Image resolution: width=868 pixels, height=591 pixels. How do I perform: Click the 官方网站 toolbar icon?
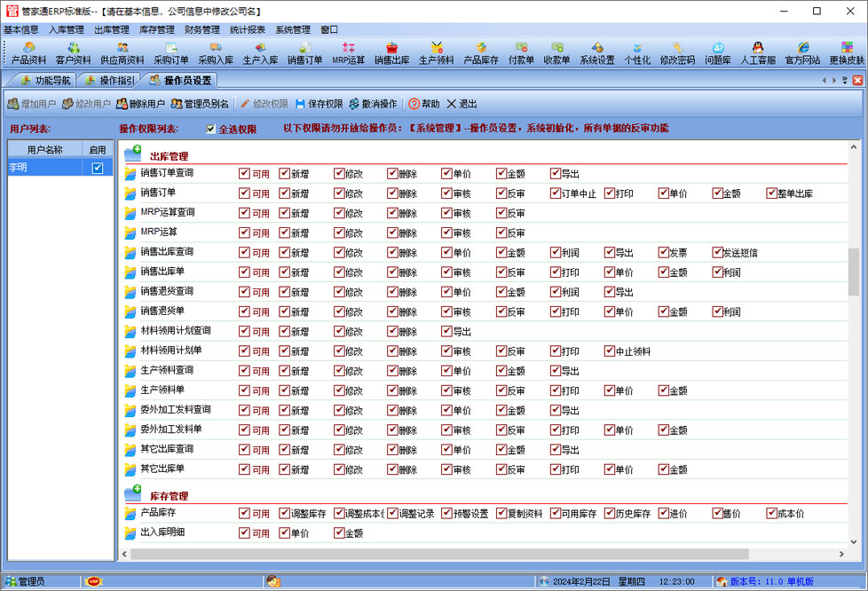click(x=802, y=53)
